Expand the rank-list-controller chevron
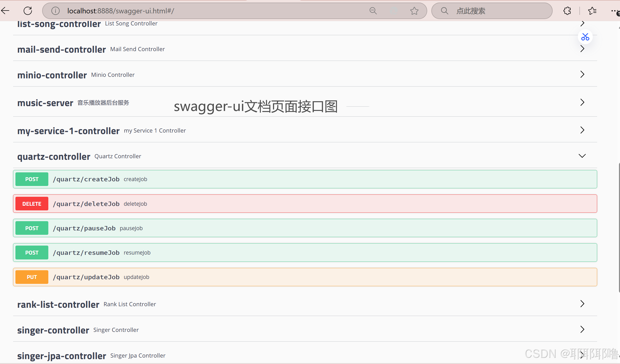The image size is (620, 364). tap(582, 304)
